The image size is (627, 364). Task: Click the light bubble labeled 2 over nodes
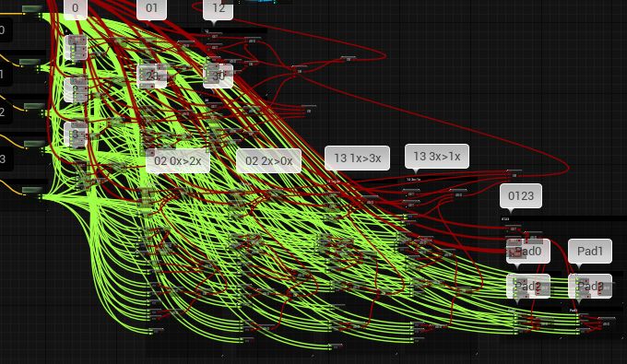[x=76, y=89]
